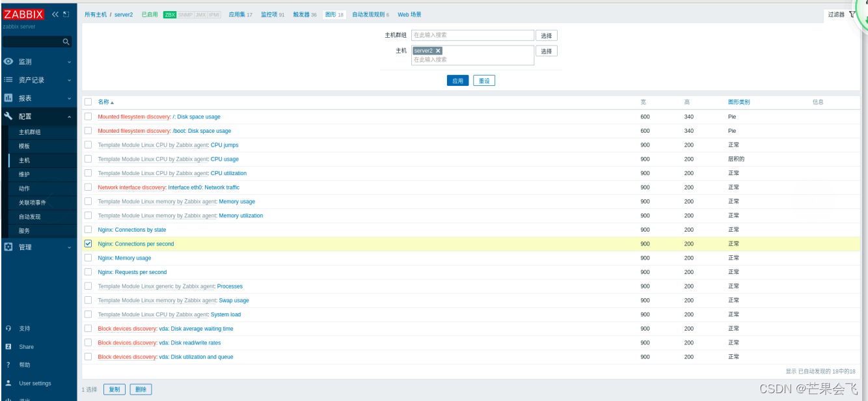The width and height of the screenshot is (868, 401).
Task: Open the 应用集 17 tab
Action: (240, 14)
